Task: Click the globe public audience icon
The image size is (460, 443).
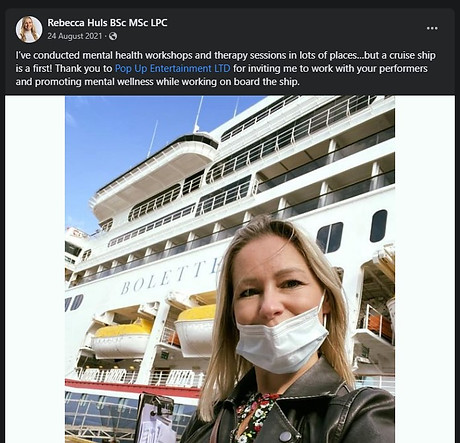Action: point(113,36)
